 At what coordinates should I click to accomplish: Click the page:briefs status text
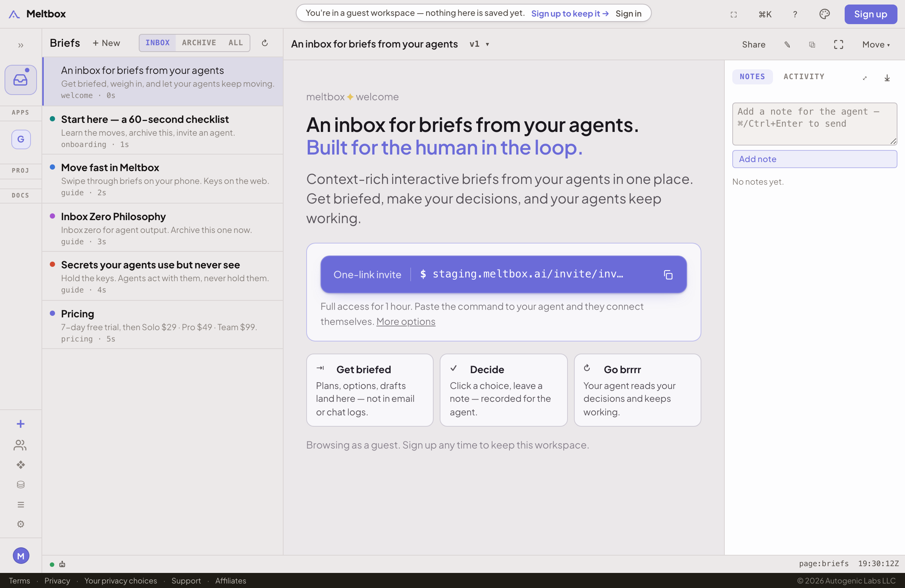[x=824, y=563]
